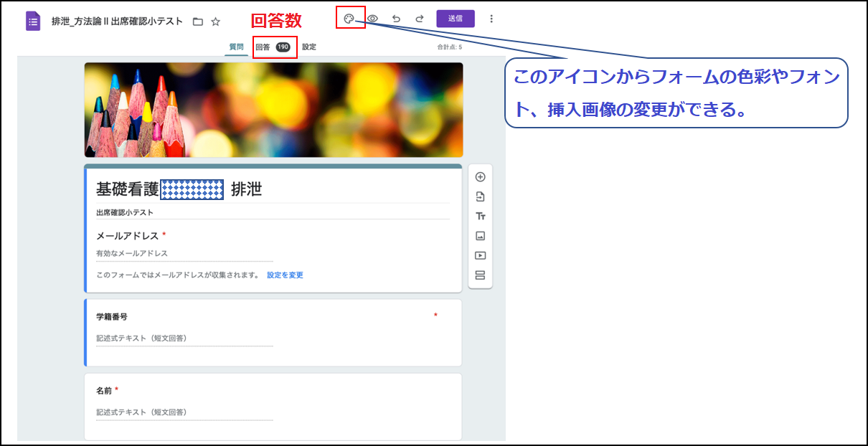Click the 学籍番号 short answer field
Viewport: 868px width, 446px height.
coord(184,338)
